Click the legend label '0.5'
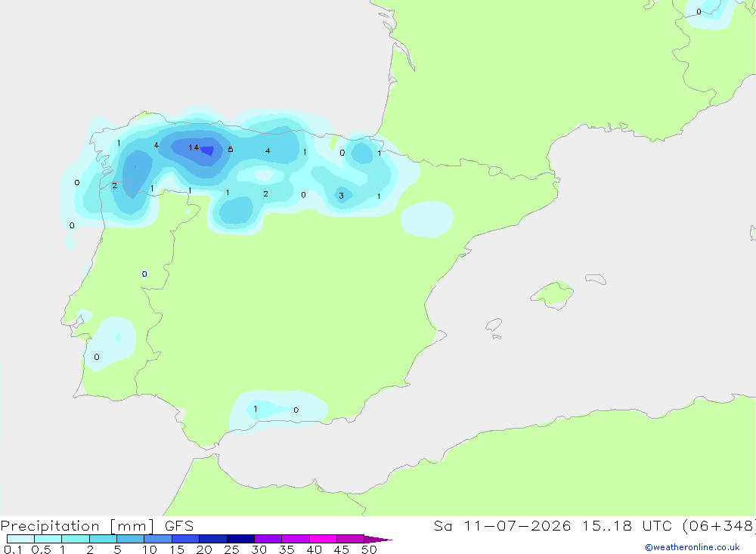The image size is (756, 554). pos(41,549)
